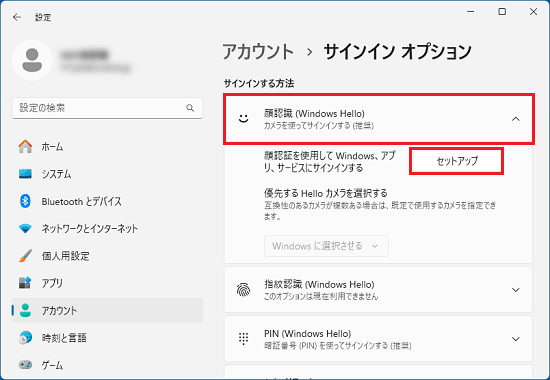Open Bluetooth とデバイス settings
Screen dimensions: 550x380
click(107, 201)
